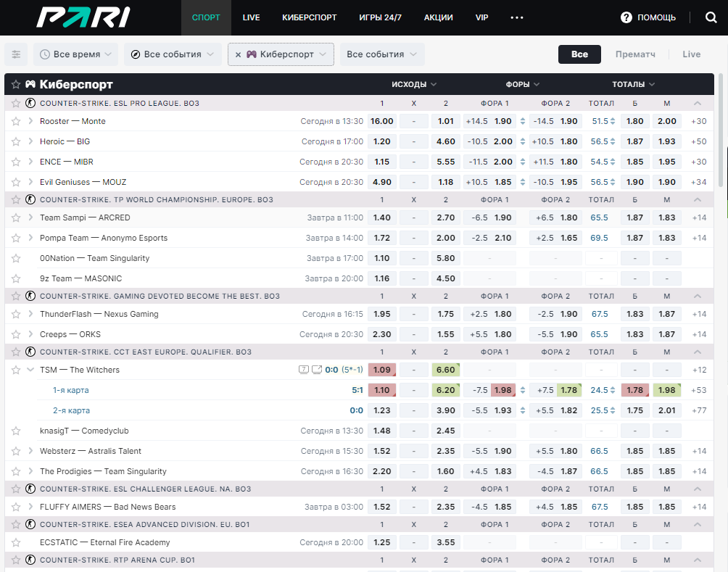Select the Все filter button
Screen dimensions: 728x572
click(579, 54)
